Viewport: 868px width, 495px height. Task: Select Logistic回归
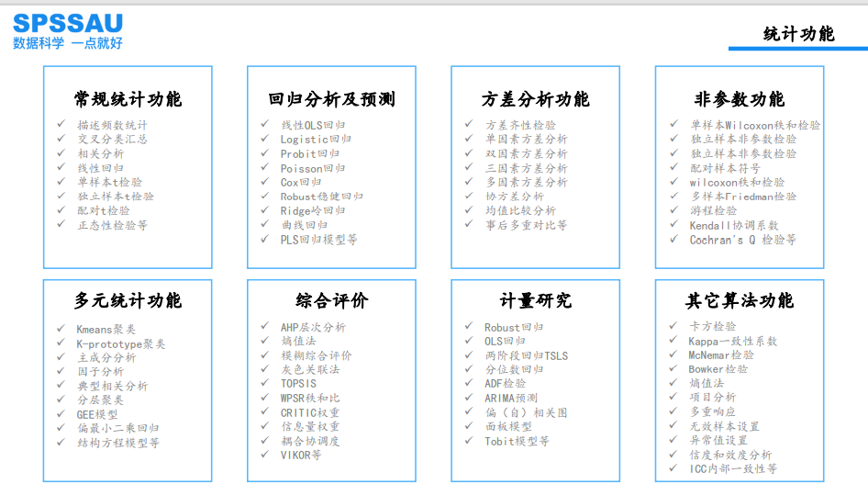coord(316,139)
